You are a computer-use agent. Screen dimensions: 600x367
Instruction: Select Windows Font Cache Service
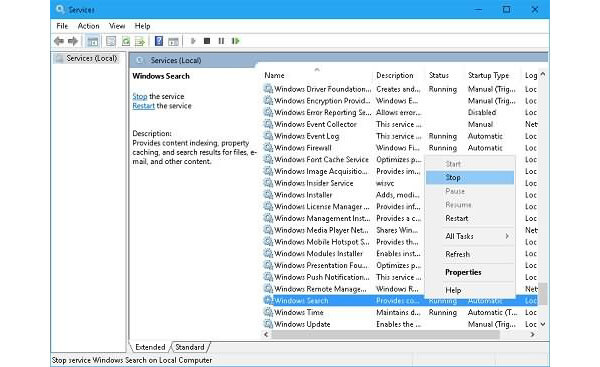321,159
